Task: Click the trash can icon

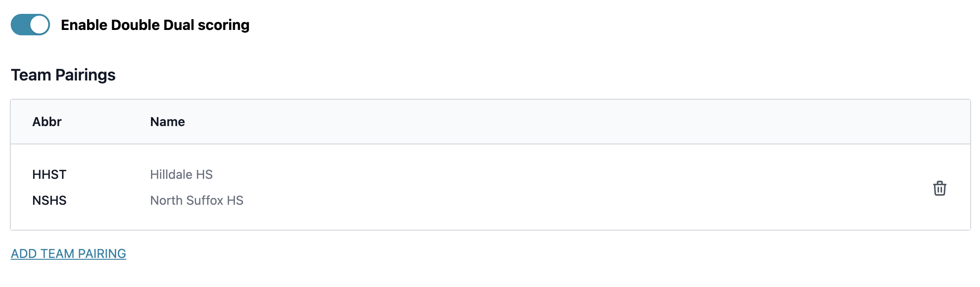Action: click(939, 188)
